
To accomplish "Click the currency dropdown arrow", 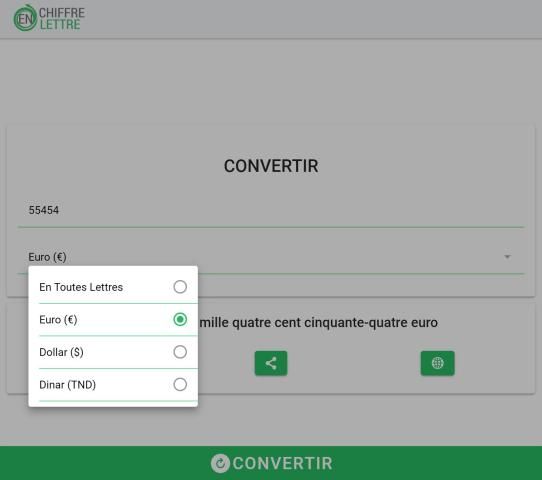I will coord(507,257).
